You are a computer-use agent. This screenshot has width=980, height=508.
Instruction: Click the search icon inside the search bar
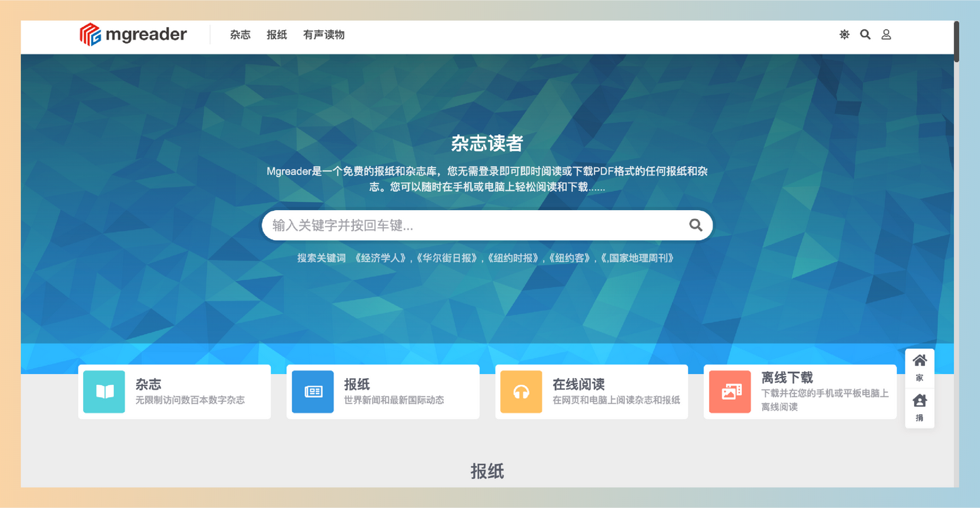(x=696, y=224)
